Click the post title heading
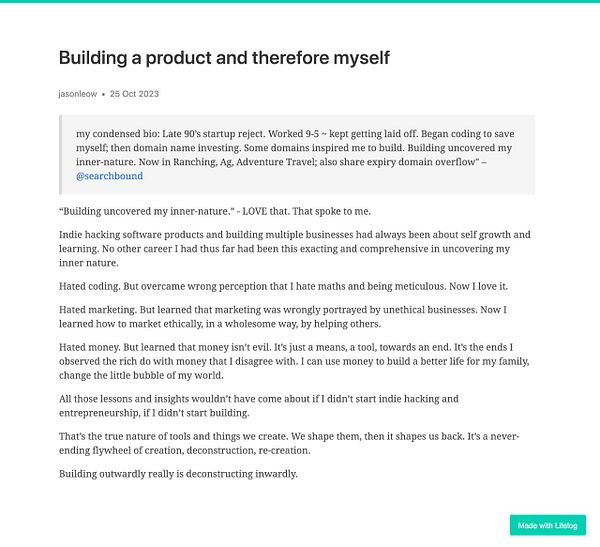 (224, 58)
